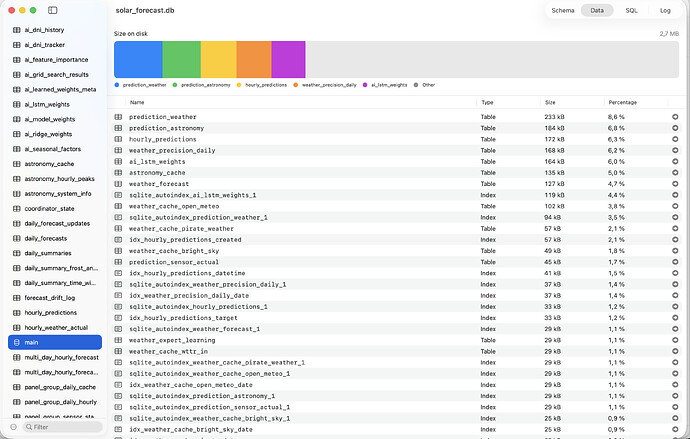Click table icon beside ai_ridge_weights
Screen dimensions: 690x439
tap(17, 134)
